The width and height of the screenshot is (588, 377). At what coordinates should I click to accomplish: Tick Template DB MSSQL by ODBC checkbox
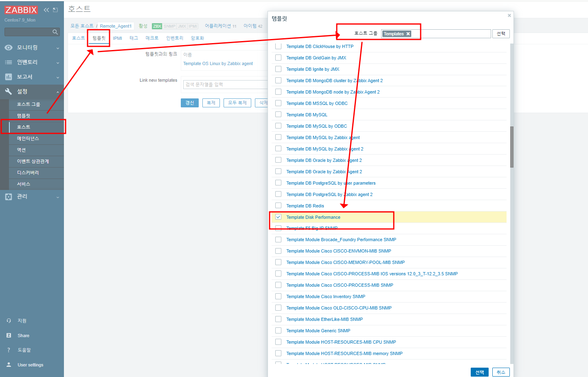pyautogui.click(x=279, y=103)
